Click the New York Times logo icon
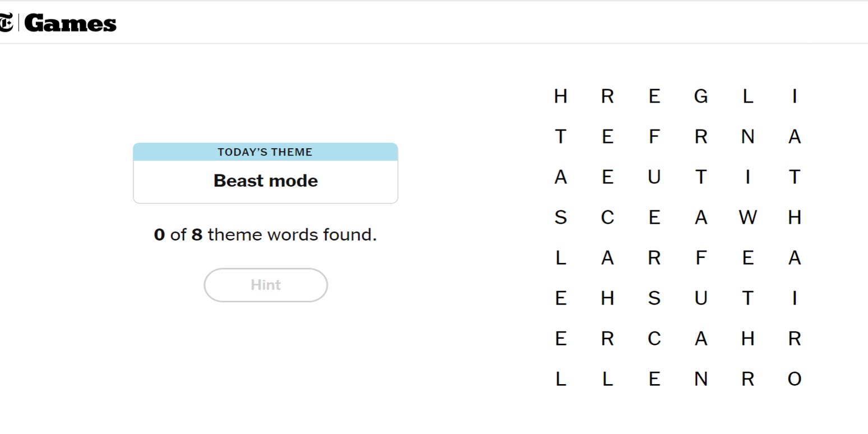The image size is (868, 434). click(x=6, y=24)
